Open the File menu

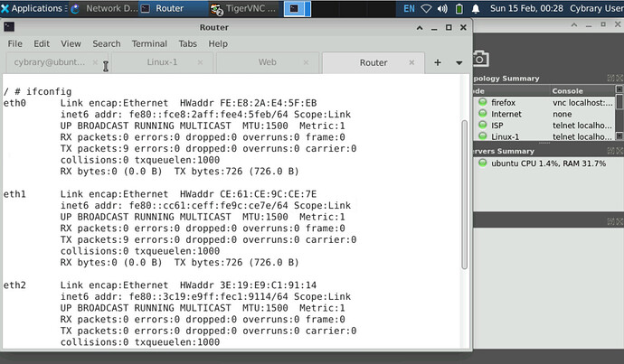pyautogui.click(x=15, y=43)
